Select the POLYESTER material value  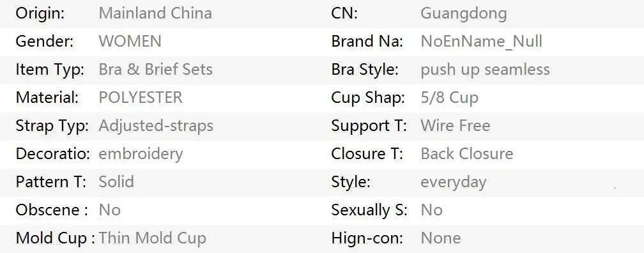(x=141, y=98)
